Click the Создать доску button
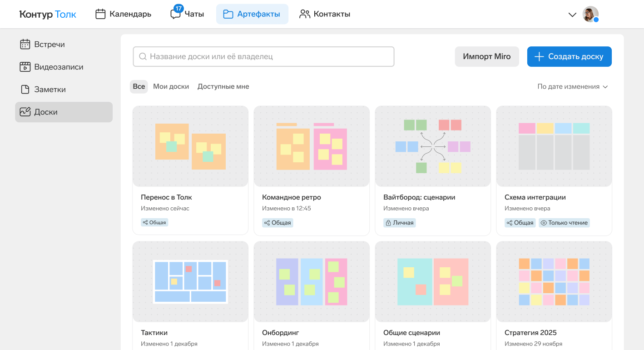 [x=570, y=57]
